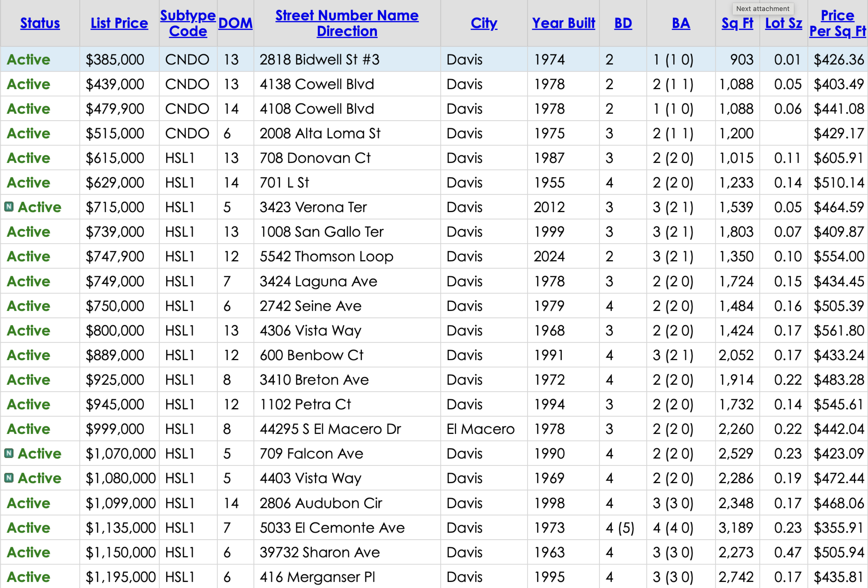Click the N icon beside 4403 Vista Way

tap(9, 478)
